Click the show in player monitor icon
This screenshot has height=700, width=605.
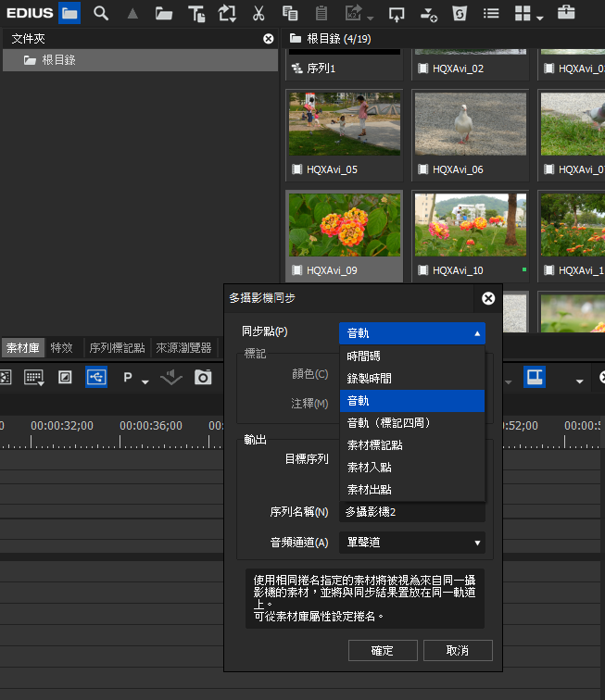point(397,14)
